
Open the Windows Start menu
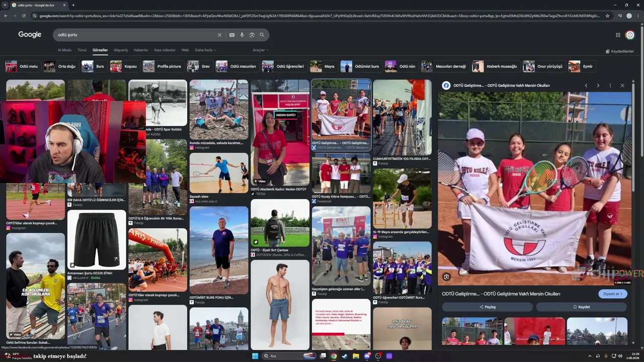[x=255, y=356]
